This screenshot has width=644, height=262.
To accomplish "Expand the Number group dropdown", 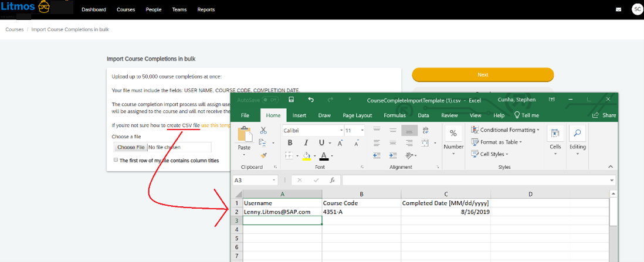I will pos(454,154).
